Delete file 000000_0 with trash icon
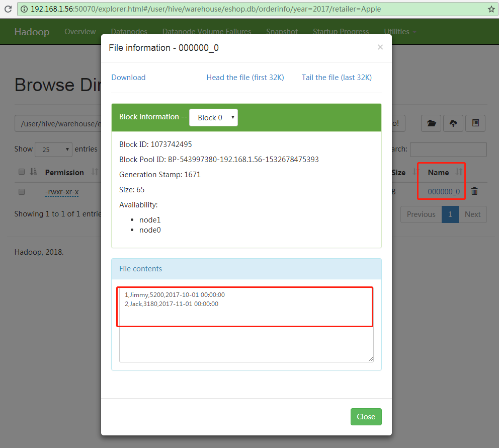The height and width of the screenshot is (448, 499). (x=474, y=191)
